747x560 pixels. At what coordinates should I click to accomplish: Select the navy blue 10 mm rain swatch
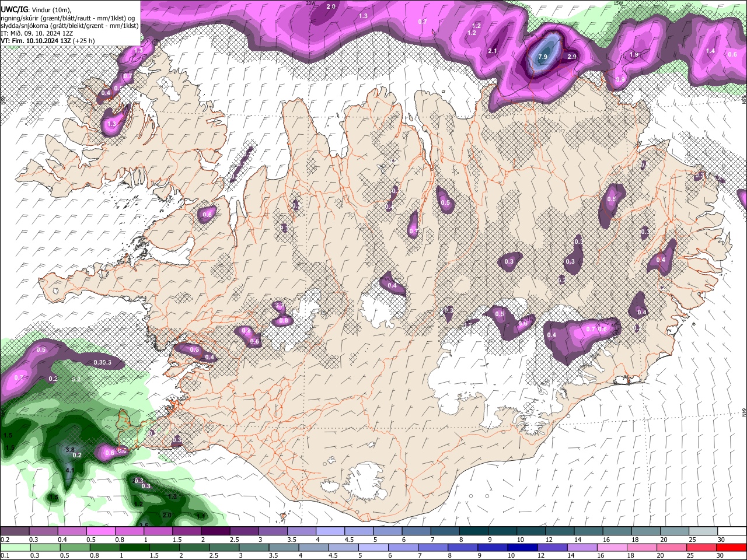coord(522,547)
